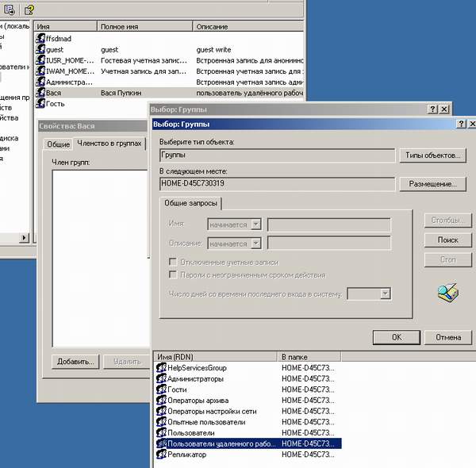
Task: Click the search animation icon below Стоп
Action: coord(448,293)
